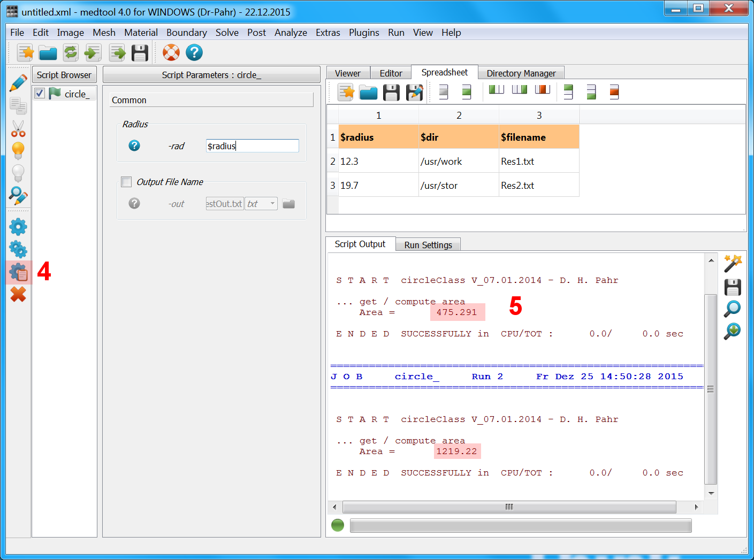Screen dimensions: 754x560
Task: Click the new spreadsheet star icon
Action: [x=346, y=92]
